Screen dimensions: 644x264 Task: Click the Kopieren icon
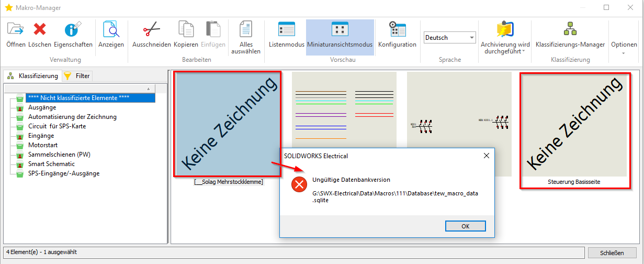[186, 30]
